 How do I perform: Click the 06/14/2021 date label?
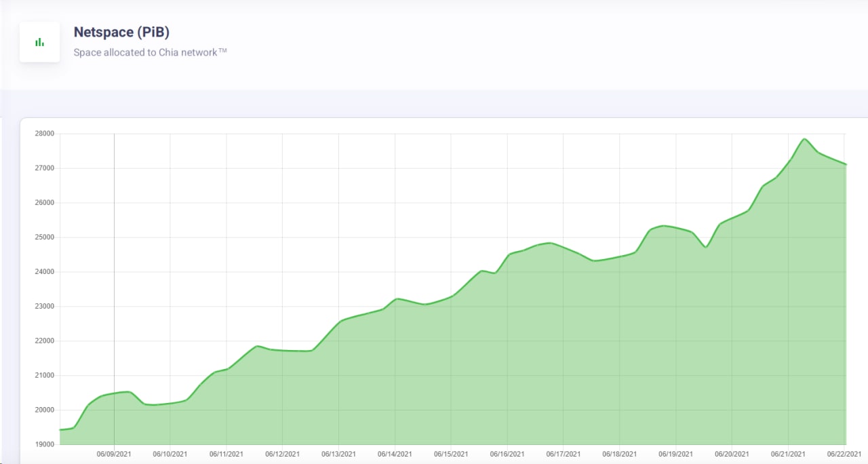pyautogui.click(x=395, y=454)
